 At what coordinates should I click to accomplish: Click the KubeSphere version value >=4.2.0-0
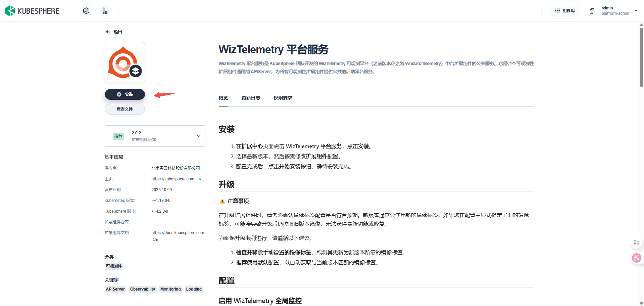coord(160,211)
